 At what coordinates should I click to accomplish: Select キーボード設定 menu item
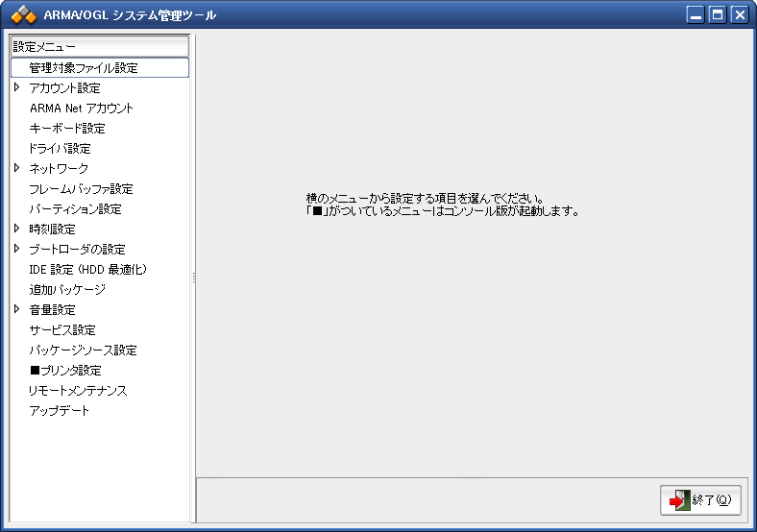67,129
